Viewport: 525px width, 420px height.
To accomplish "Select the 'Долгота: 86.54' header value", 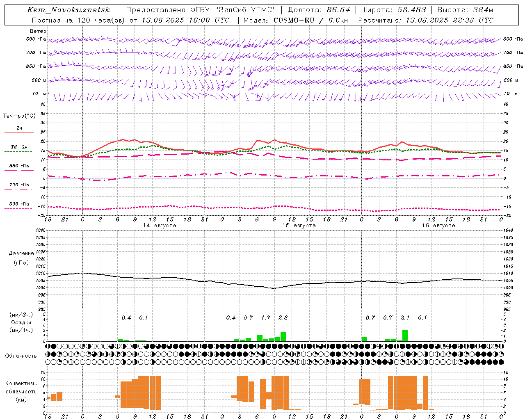I will 319,10.
